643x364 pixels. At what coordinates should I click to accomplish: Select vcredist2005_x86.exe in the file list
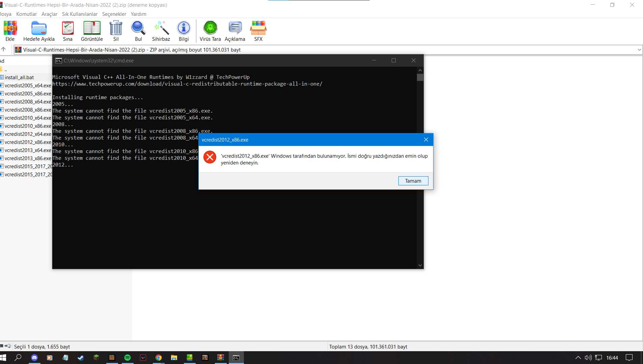(x=26, y=94)
